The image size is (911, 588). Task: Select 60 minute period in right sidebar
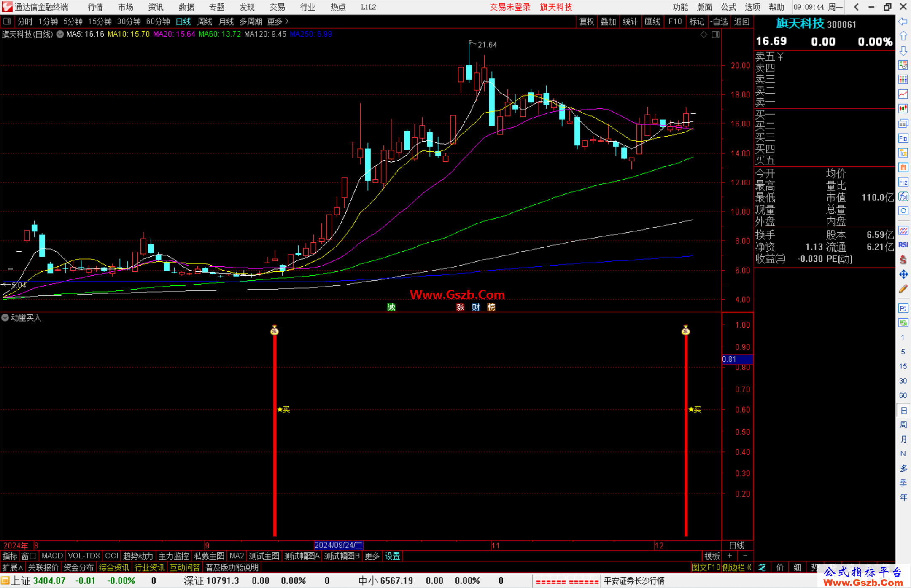[903, 395]
